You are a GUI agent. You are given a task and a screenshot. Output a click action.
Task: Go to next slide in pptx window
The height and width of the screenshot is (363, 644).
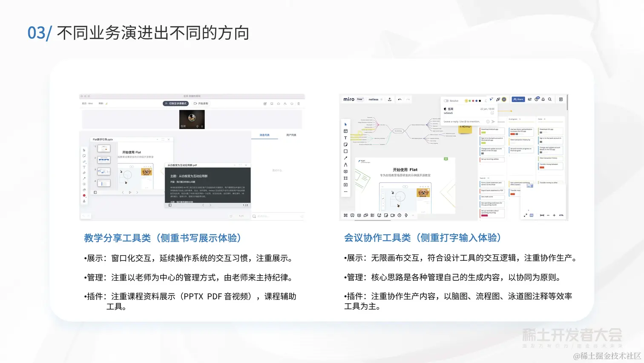(x=137, y=193)
